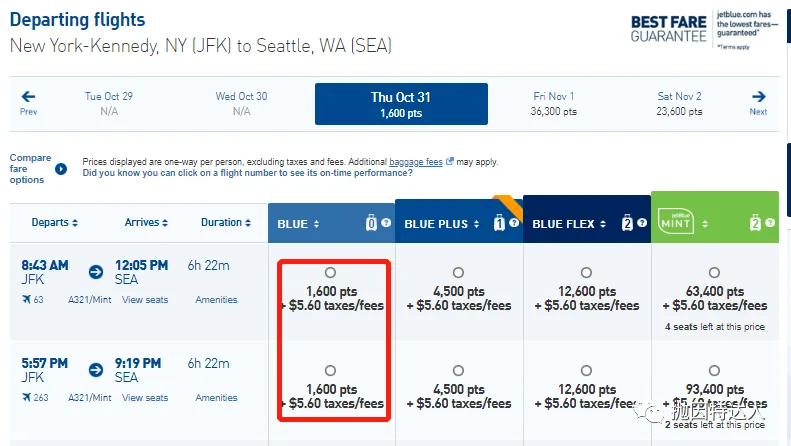Open Amenities for the 5:57 PM flight
The width and height of the screenshot is (791, 446).
click(x=216, y=398)
